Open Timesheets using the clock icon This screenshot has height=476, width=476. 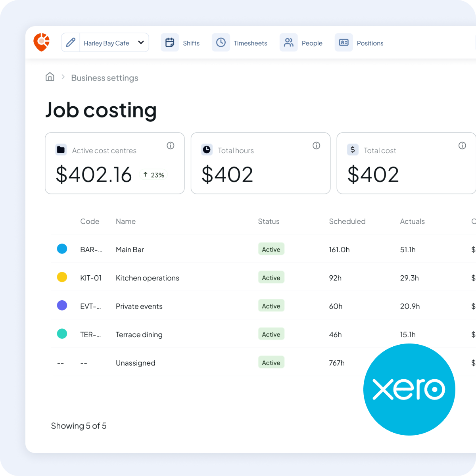(221, 42)
